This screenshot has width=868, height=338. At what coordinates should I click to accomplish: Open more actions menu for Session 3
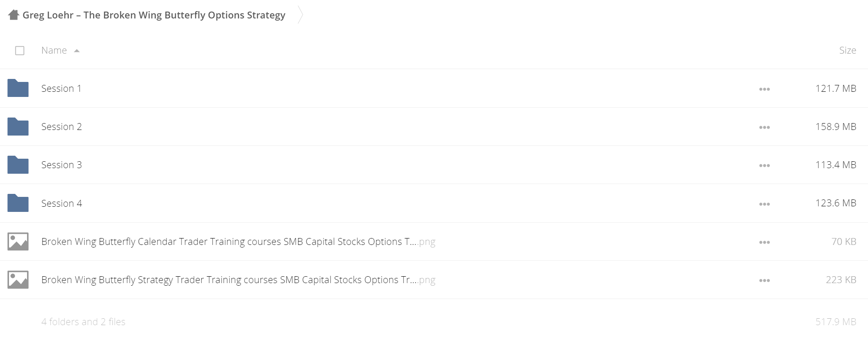coord(764,166)
